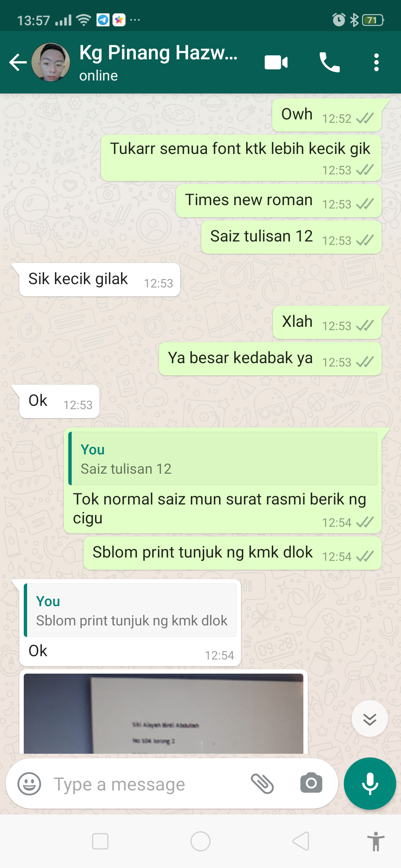Tap the Android back triangle button
The height and width of the screenshot is (868, 401).
(301, 841)
